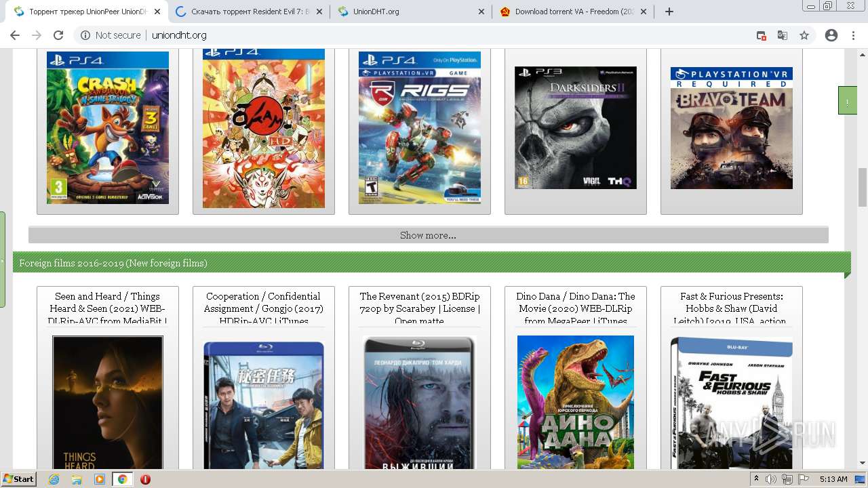This screenshot has width=868, height=488.
Task: Open the Things Heard & Seen movie poster
Action: (x=108, y=402)
